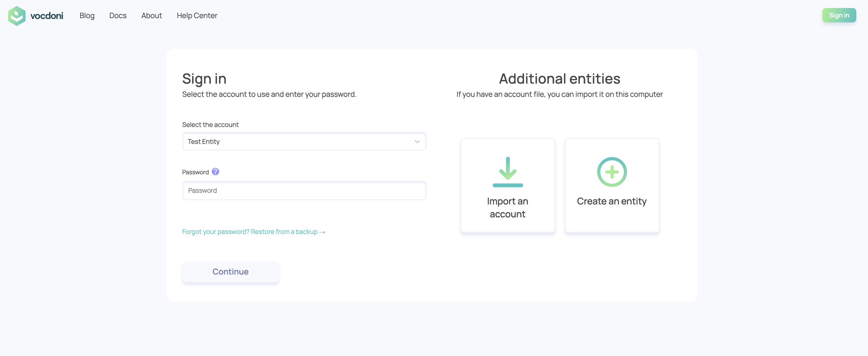This screenshot has height=356, width=868.
Task: Expand the account list chevron arrow
Action: [417, 142]
